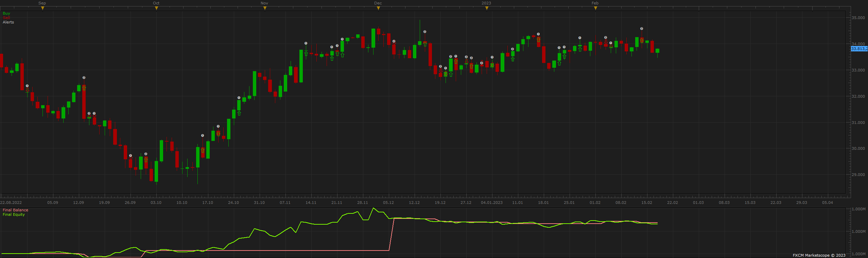Image resolution: width=868 pixels, height=258 pixels.
Task: Click the green buy arrow near 12.09
Action: (84, 88)
